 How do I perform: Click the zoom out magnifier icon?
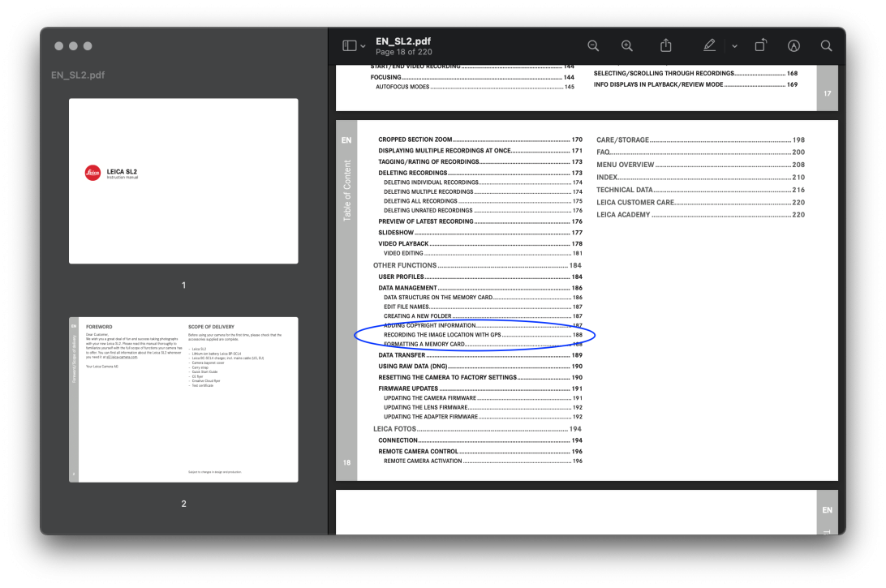pos(593,46)
